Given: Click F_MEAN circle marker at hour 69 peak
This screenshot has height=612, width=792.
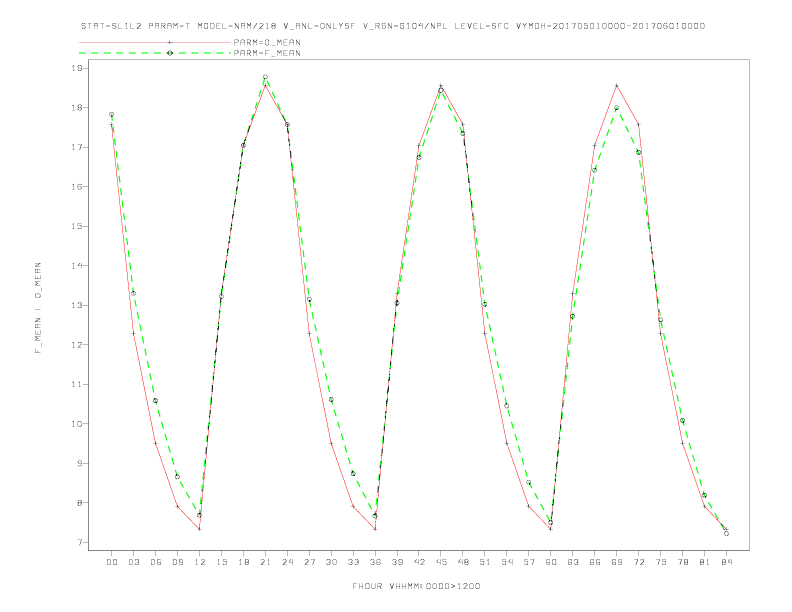Looking at the screenshot, I should click(x=617, y=108).
